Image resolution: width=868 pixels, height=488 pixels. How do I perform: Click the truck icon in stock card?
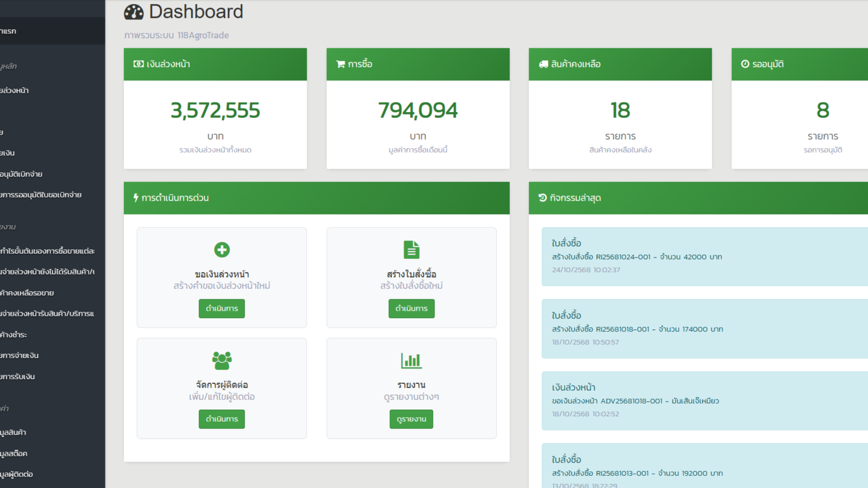[x=543, y=64]
